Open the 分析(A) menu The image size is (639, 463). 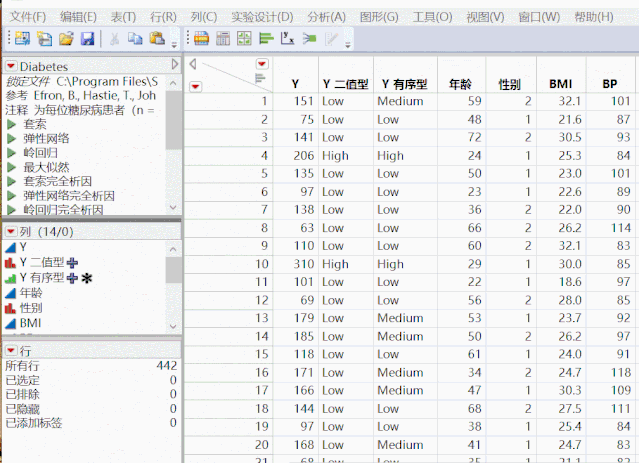click(x=326, y=17)
